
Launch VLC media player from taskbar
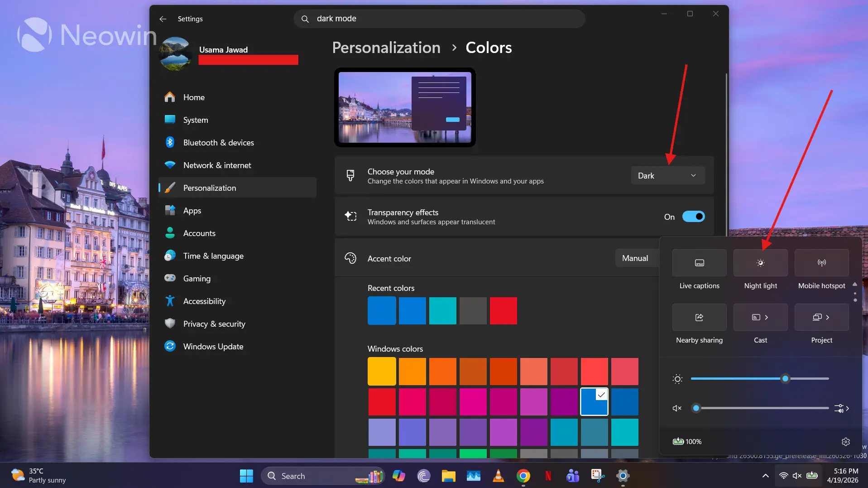(498, 476)
